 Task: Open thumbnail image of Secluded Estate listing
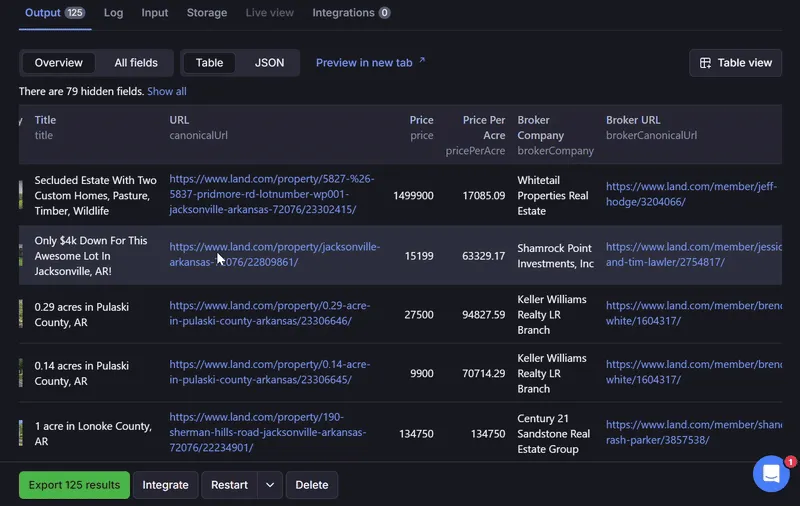[x=21, y=194]
